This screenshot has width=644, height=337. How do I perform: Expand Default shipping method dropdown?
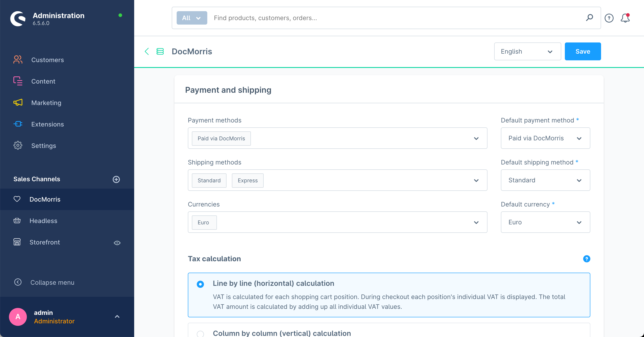[x=546, y=180]
